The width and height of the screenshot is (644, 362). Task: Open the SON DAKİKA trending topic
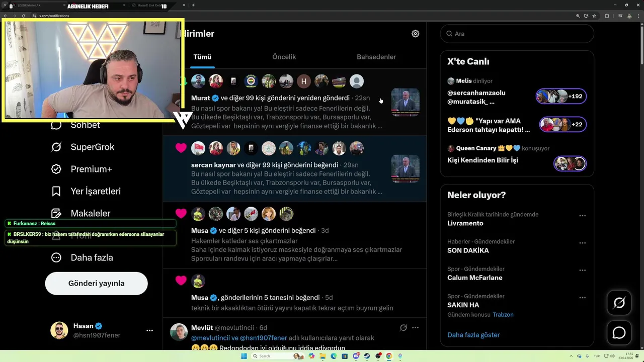click(x=468, y=250)
